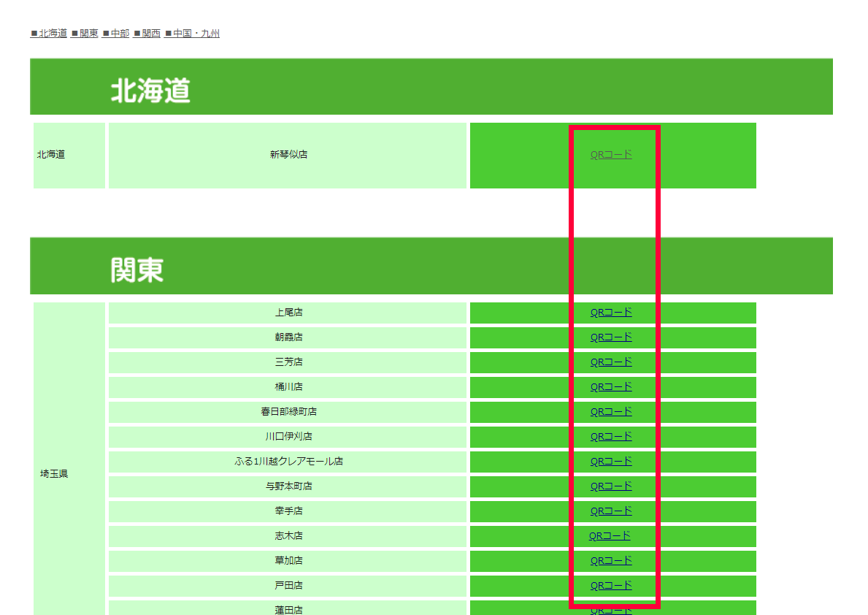Select the QRコード link for 桶川店
Screen dimensions: 868x615
[611, 387]
